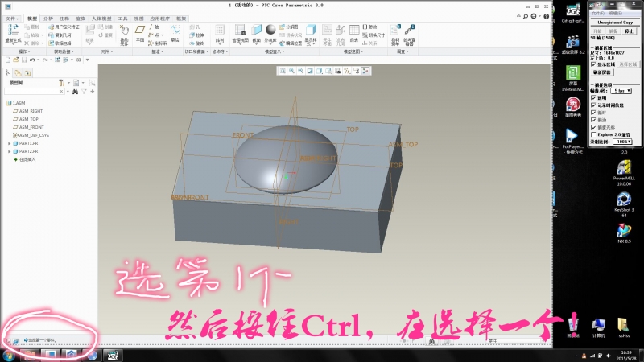644x362 pixels.
Task: Click the Coordinate System (坐标系) tool
Action: click(157, 43)
